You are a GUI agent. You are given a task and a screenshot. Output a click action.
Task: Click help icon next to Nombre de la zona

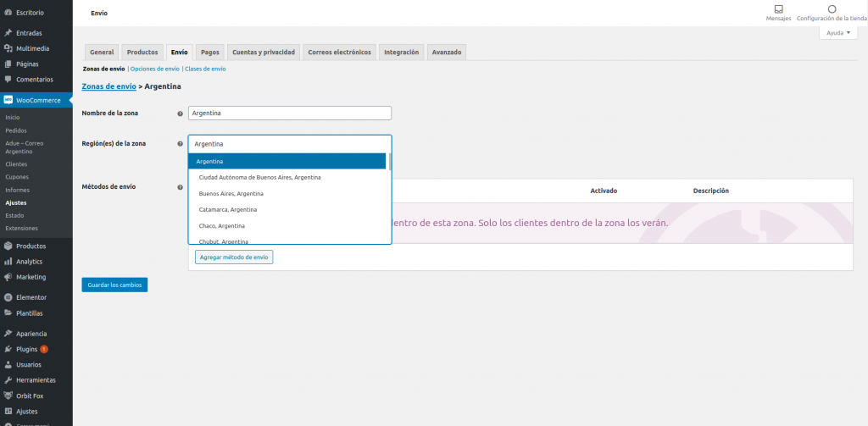point(180,113)
